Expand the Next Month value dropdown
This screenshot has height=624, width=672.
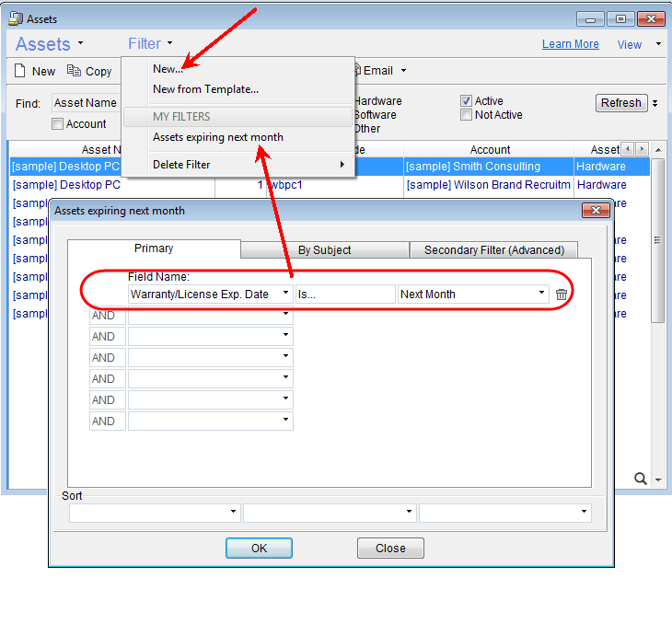pyautogui.click(x=541, y=294)
